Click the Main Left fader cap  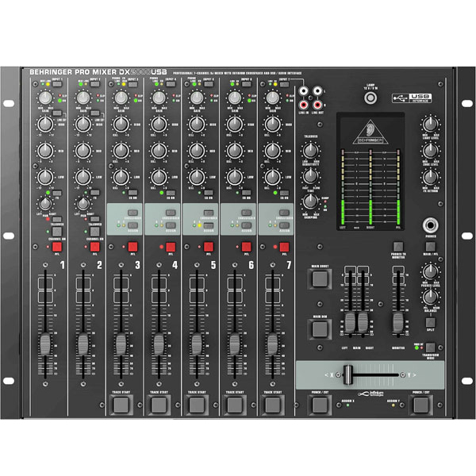pyautogui.click(x=350, y=323)
